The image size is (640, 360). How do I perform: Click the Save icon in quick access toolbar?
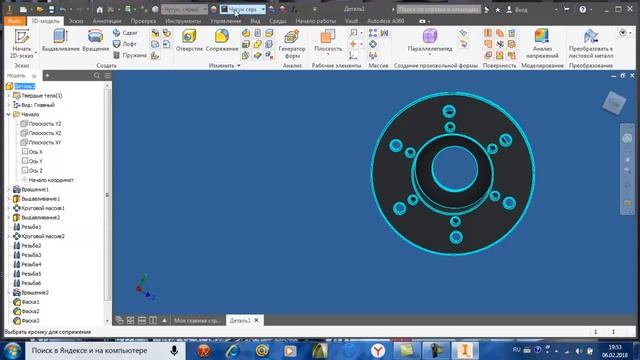51,9
